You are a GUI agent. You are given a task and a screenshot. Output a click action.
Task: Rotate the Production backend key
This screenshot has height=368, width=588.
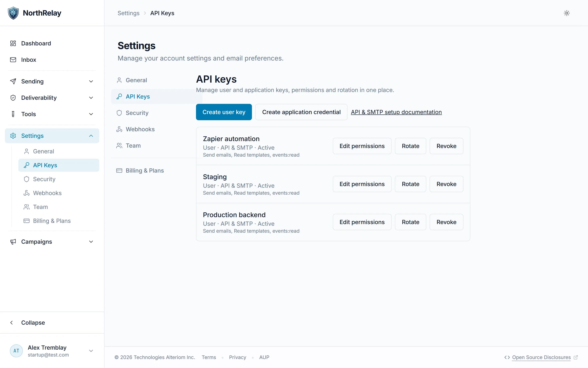(x=410, y=222)
